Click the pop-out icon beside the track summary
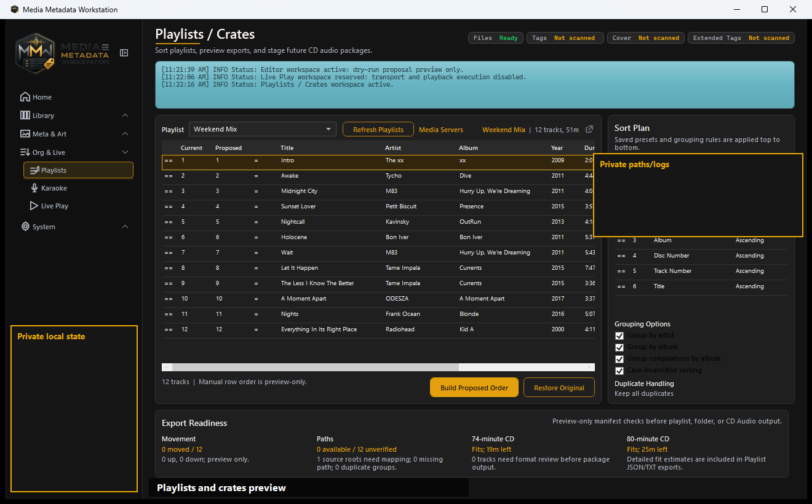This screenshot has width=812, height=504. tap(589, 129)
